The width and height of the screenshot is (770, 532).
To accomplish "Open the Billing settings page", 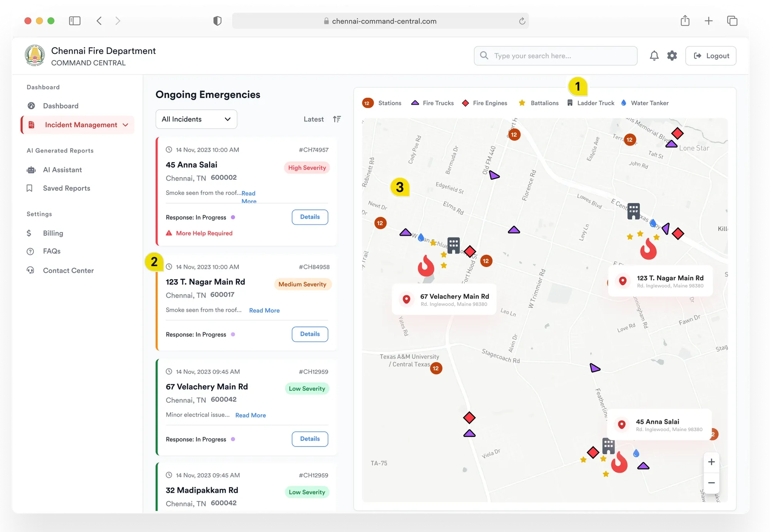I will [53, 233].
